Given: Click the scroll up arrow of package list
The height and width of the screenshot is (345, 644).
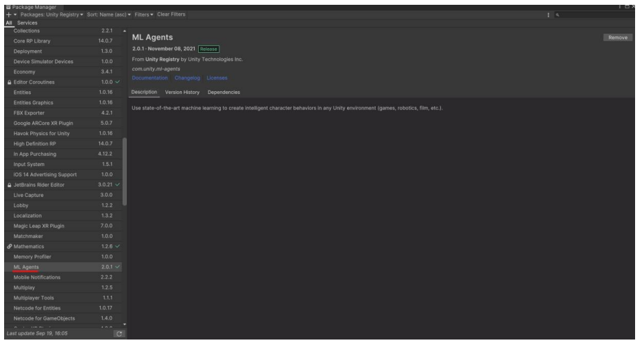Looking at the screenshot, I should tap(124, 32).
